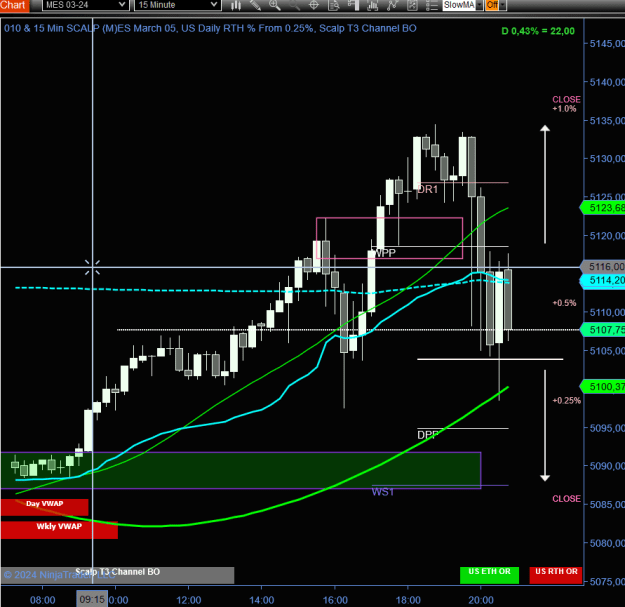
Task: Click the 12:00 time axis label
Action: 189,600
